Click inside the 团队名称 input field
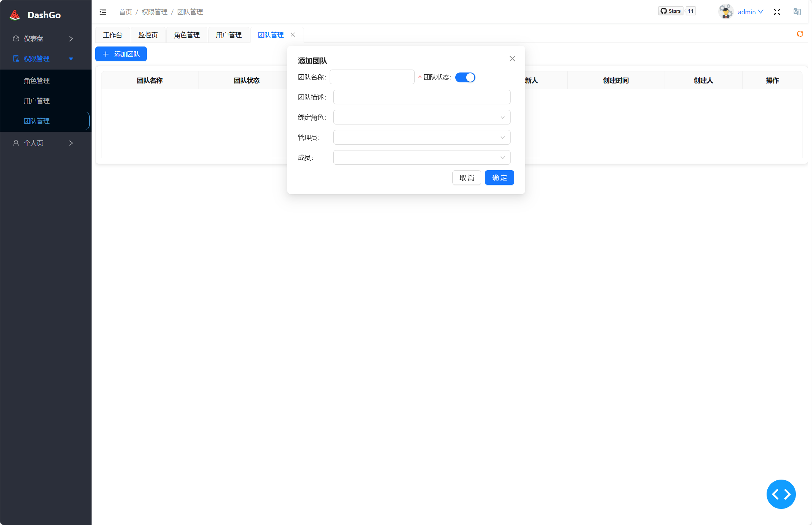Screen dimensions: 812x525 372,77
